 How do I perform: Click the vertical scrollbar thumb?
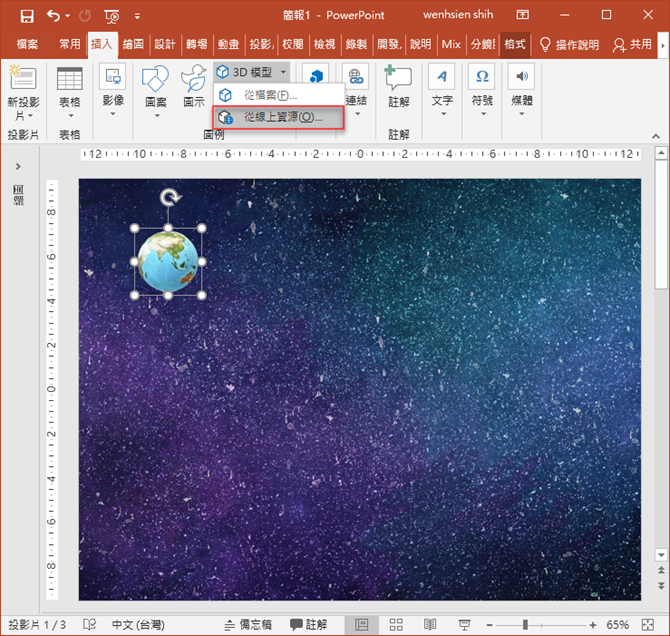[661, 225]
